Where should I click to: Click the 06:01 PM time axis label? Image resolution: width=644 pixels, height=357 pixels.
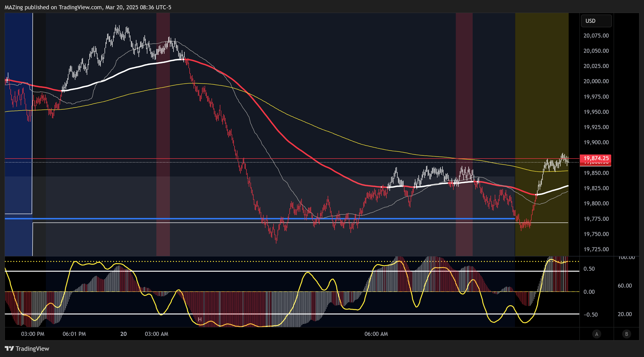(x=74, y=334)
